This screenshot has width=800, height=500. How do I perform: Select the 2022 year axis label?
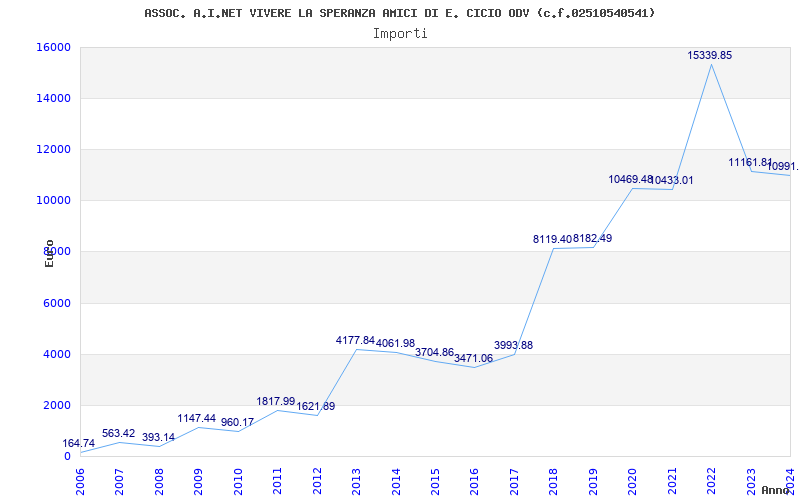(x=711, y=481)
